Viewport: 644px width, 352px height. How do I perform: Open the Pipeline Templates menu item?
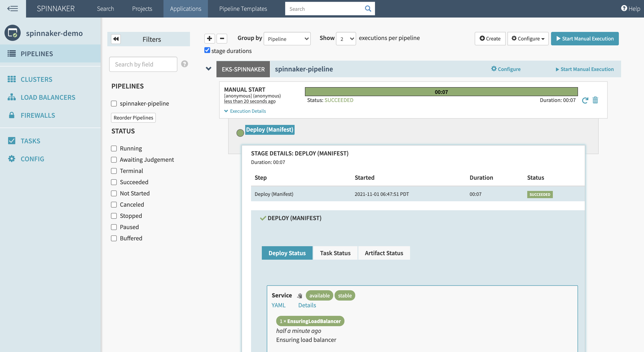click(243, 9)
